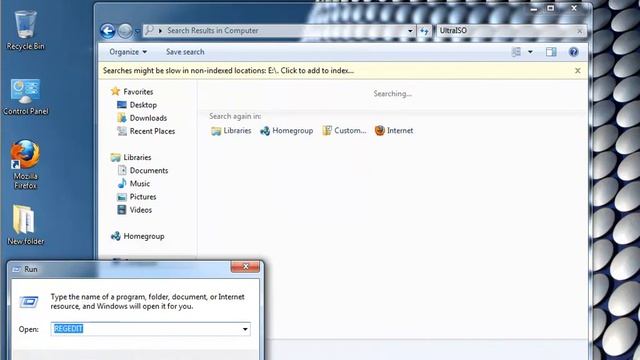Open the Recycle Bin desktop icon
640x360 pixels.
(x=25, y=30)
